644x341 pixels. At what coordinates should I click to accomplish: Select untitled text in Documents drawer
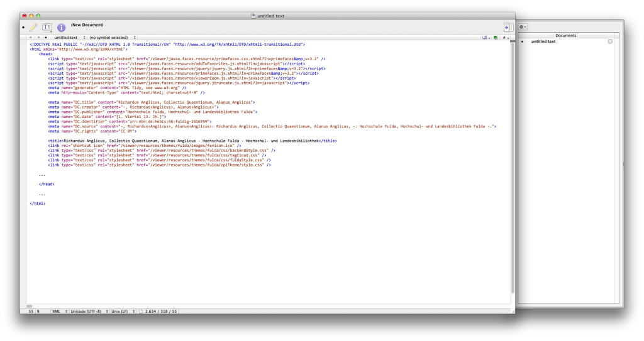[x=543, y=41]
